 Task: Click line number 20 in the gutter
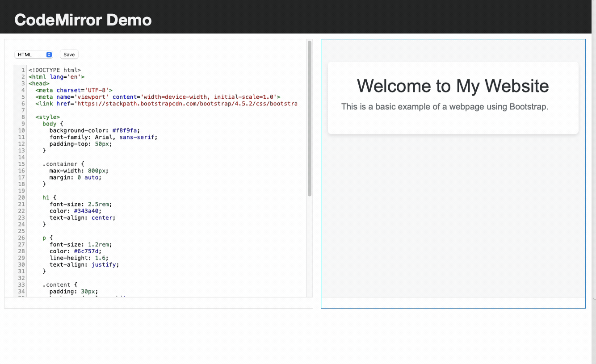click(21, 197)
